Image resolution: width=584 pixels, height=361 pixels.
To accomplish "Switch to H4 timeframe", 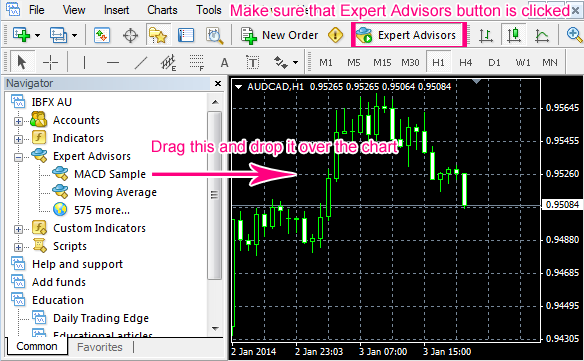I will coord(466,63).
